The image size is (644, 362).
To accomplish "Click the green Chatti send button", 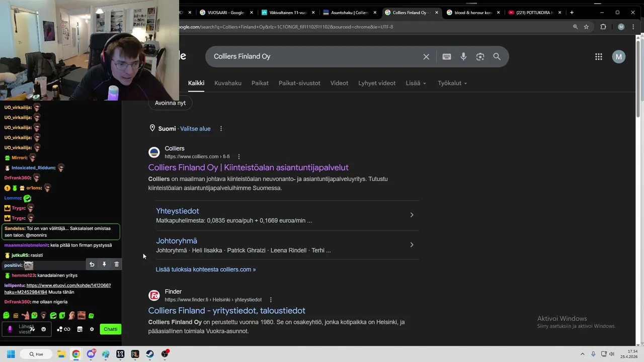I will coord(110,329).
